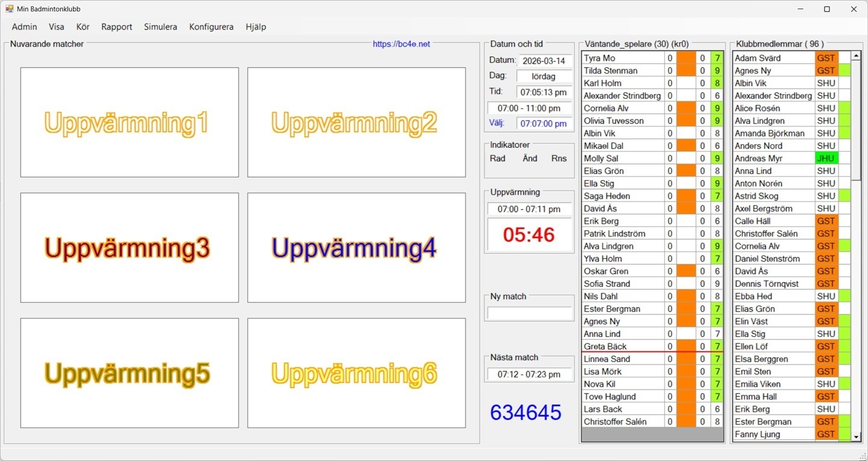Select Emilia Viken in club members list

(773, 384)
